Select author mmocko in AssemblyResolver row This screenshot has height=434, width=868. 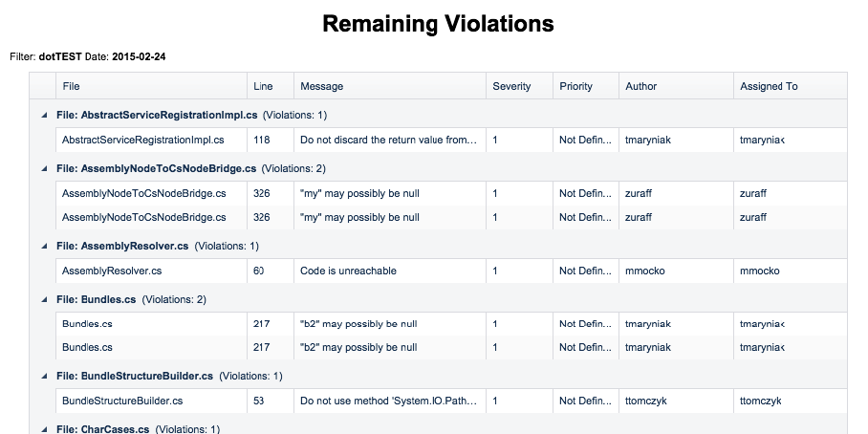pyautogui.click(x=645, y=271)
